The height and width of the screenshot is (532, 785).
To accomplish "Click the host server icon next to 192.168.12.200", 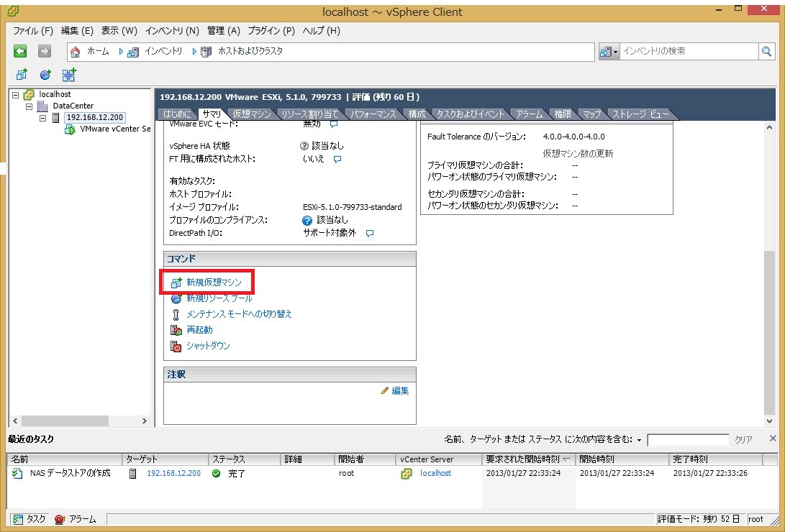I will pyautogui.click(x=56, y=117).
